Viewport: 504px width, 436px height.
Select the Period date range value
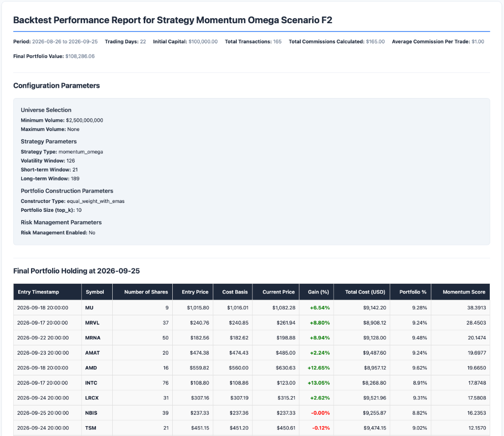click(65, 41)
